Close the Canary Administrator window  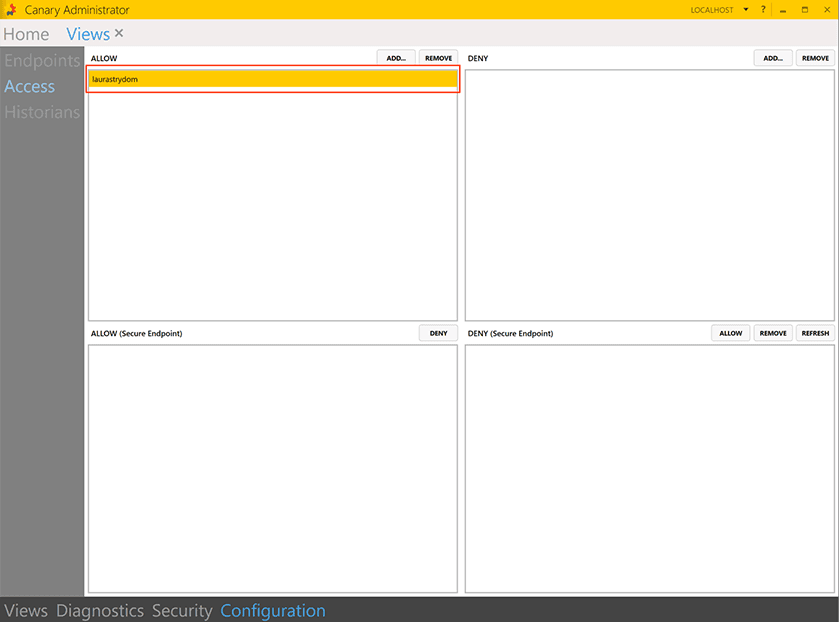pos(827,10)
